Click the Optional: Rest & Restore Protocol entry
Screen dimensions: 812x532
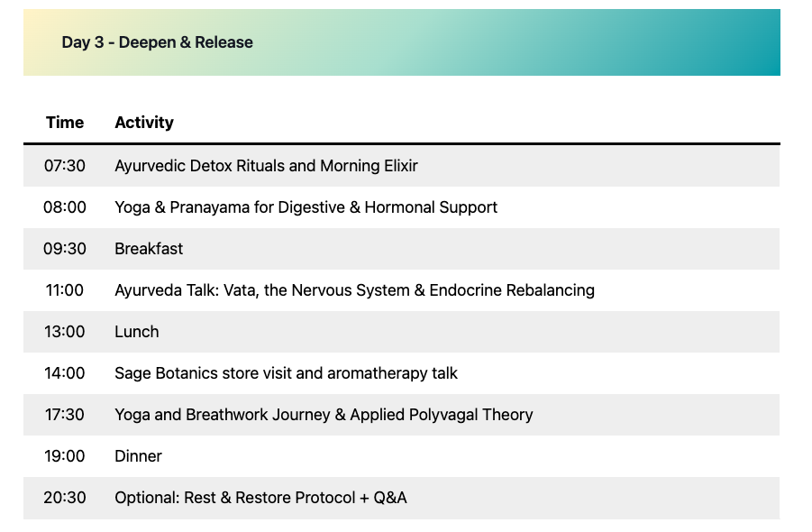tap(260, 498)
